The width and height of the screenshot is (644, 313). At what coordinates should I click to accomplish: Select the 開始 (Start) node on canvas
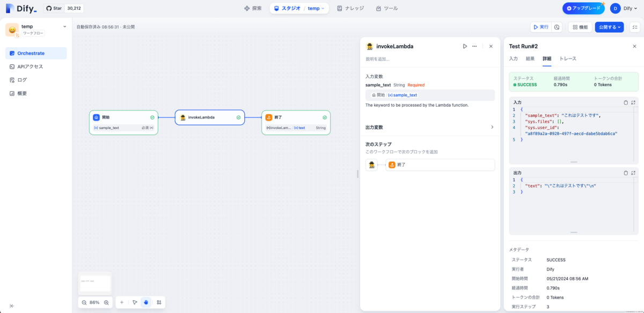[x=123, y=122]
